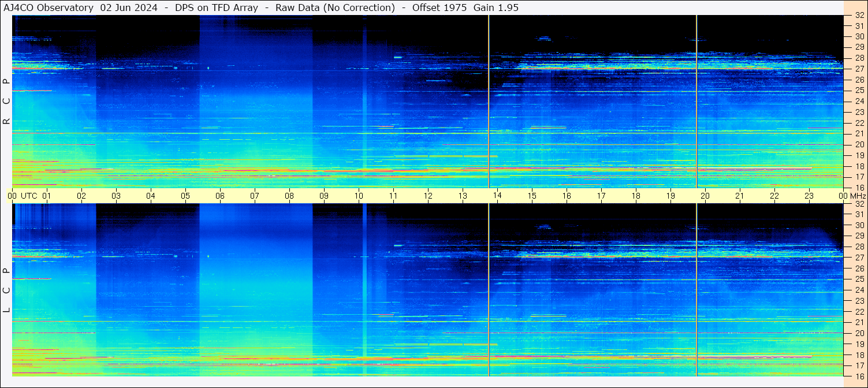The image size is (868, 388).
Task: Click hour "12" on the UTC time axis
Action: coord(428,196)
